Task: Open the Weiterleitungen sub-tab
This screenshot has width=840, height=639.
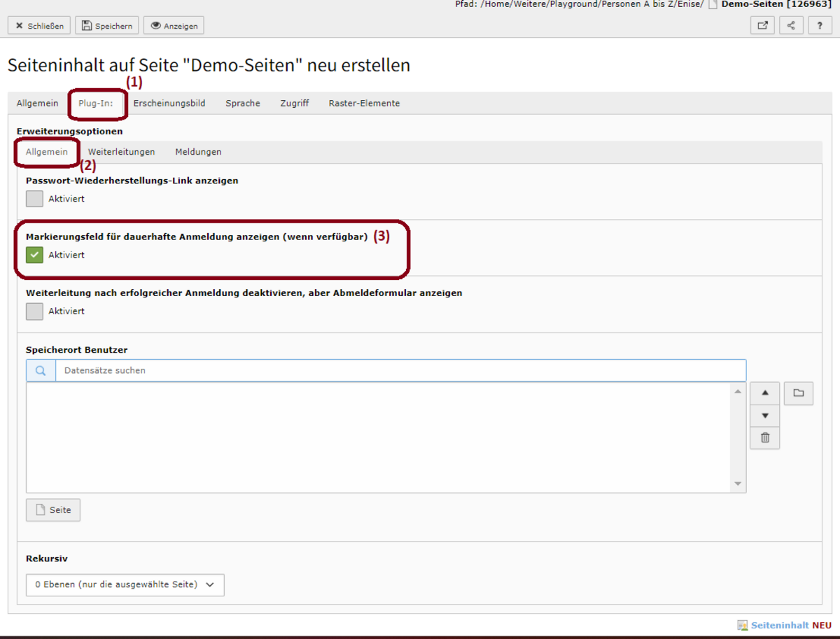Action: [x=122, y=152]
